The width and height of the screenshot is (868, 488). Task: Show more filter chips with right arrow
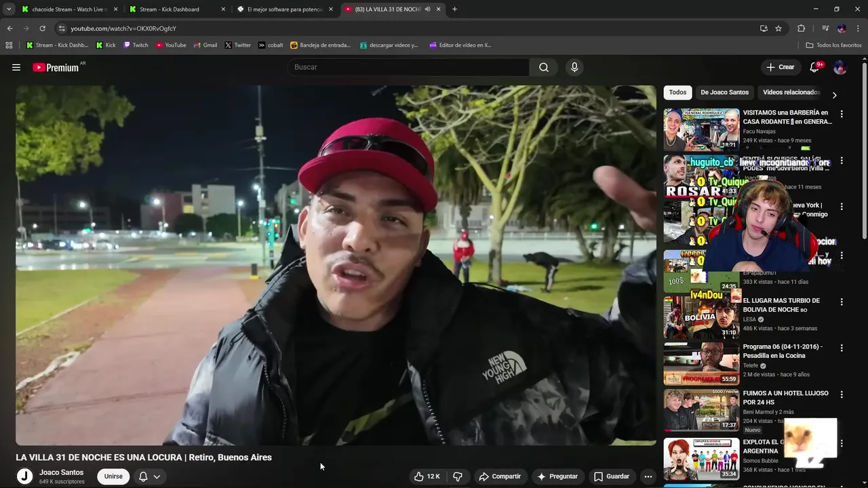(x=834, y=96)
